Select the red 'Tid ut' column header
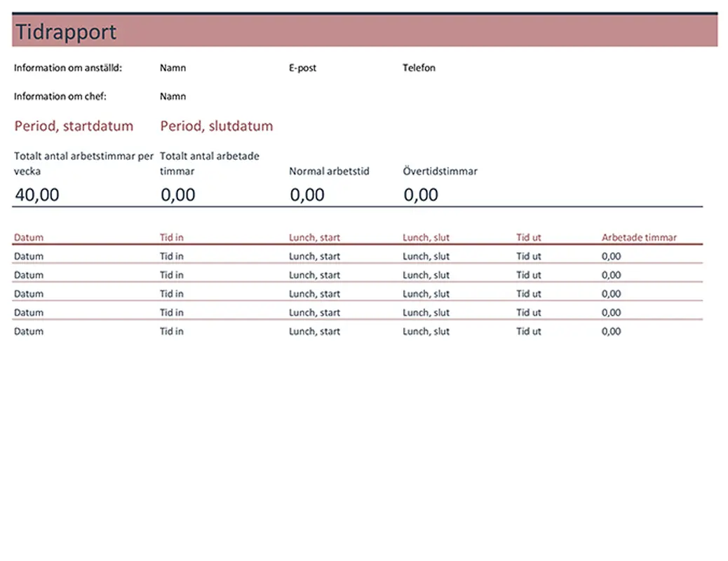The image size is (728, 561). tap(529, 238)
